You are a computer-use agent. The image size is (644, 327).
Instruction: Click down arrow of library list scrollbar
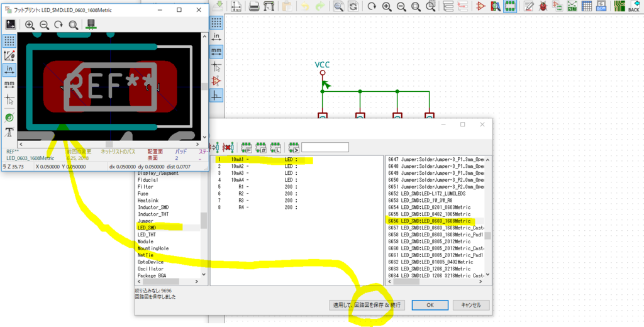[203, 274]
